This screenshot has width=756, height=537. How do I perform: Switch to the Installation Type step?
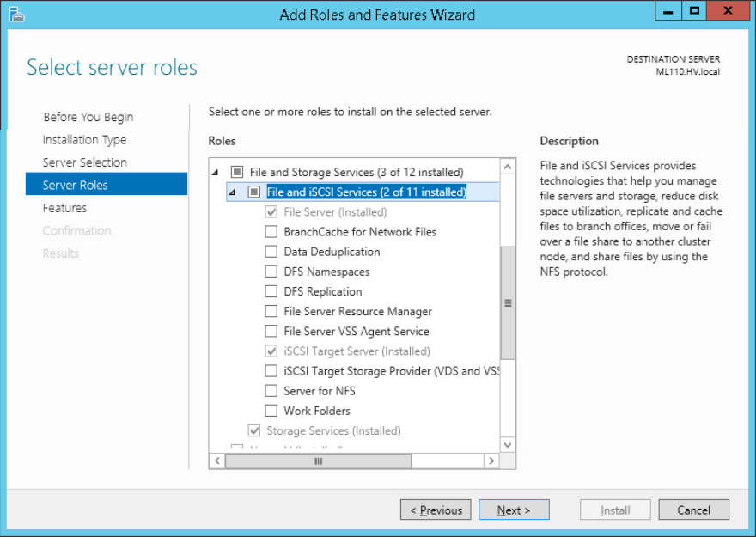pos(84,140)
